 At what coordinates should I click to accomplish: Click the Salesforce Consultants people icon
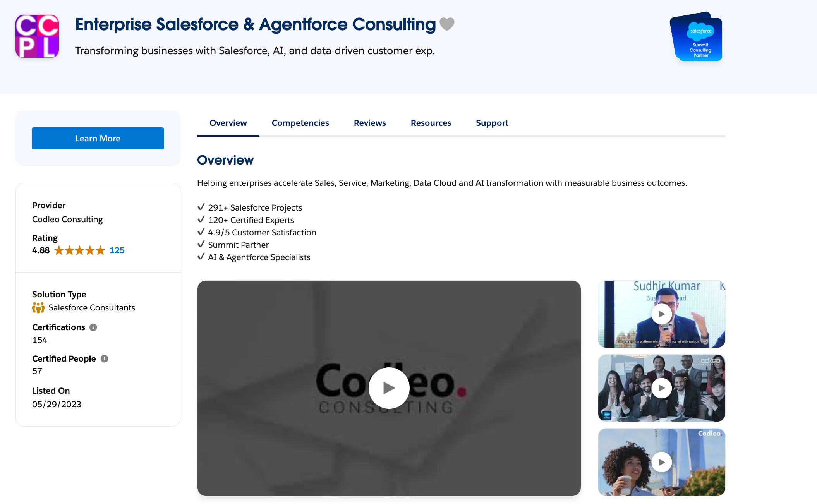38,308
